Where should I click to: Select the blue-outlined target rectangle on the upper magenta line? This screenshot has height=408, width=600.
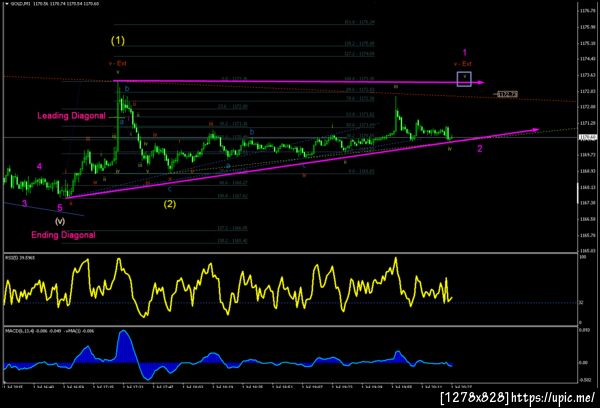(464, 79)
